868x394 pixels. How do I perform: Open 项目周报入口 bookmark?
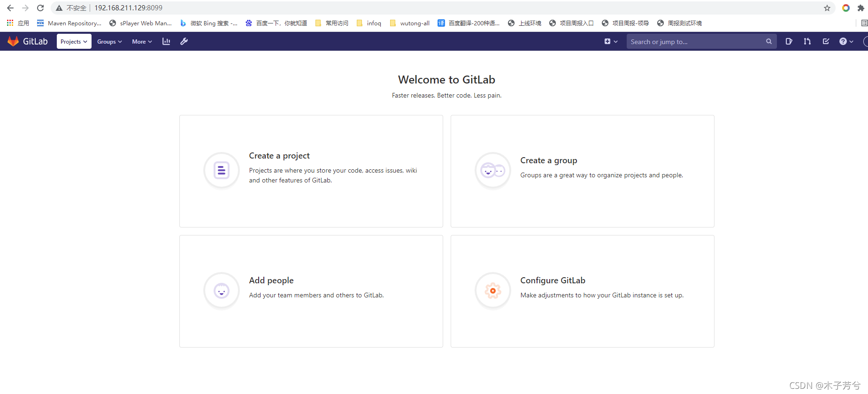[x=571, y=23]
